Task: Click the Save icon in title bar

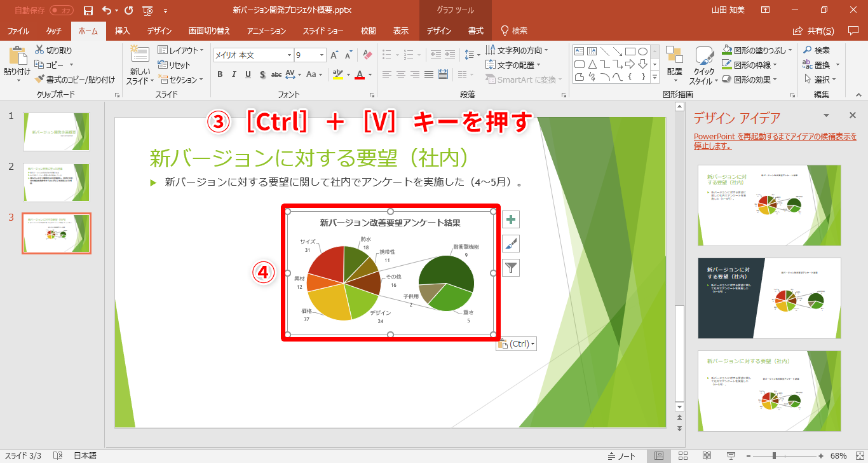Action: coord(88,11)
